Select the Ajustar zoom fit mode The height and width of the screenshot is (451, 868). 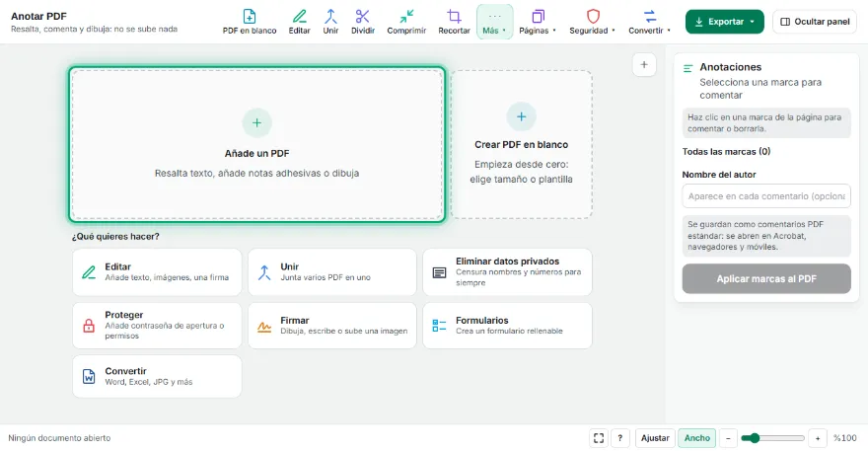tap(655, 438)
